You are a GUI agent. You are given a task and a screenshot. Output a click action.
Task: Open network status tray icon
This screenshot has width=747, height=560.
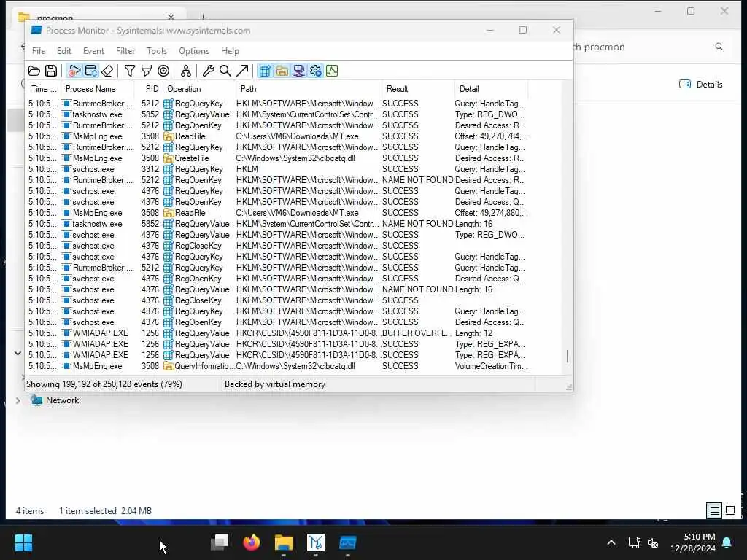coord(634,542)
